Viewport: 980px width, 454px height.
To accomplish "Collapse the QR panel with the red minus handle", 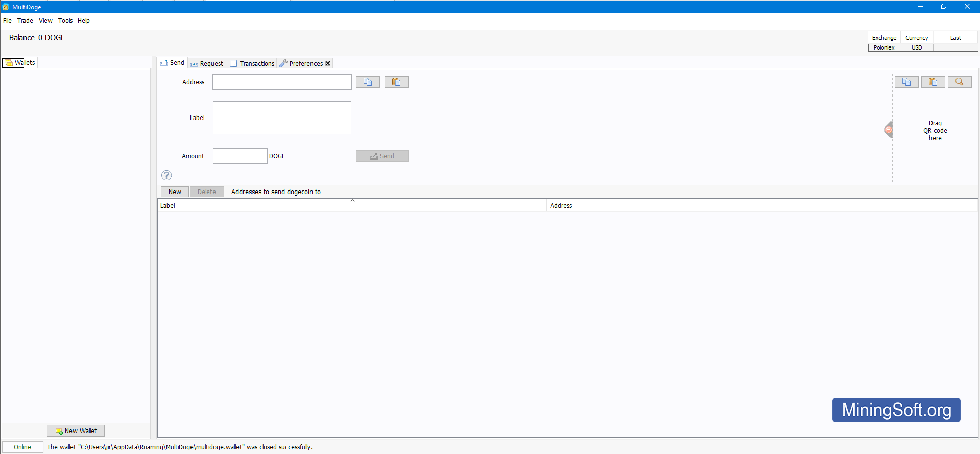I will (888, 130).
